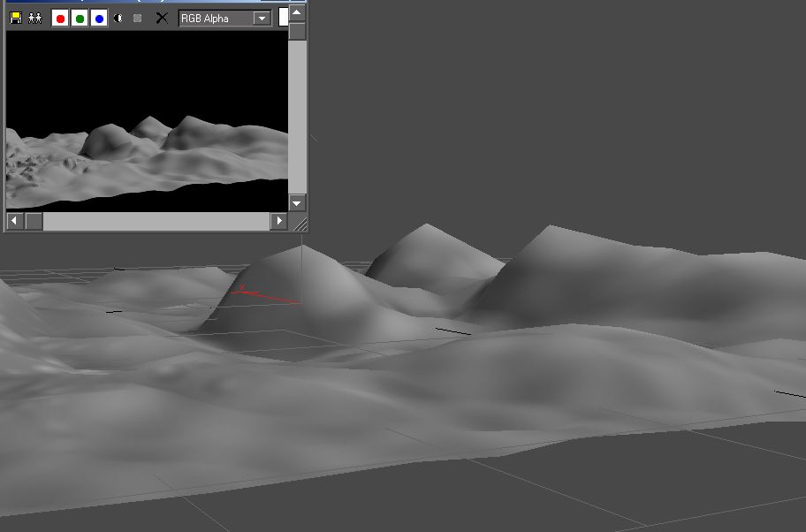The width and height of the screenshot is (806, 532).
Task: Display the alpha channel of the render
Action: coord(118,18)
